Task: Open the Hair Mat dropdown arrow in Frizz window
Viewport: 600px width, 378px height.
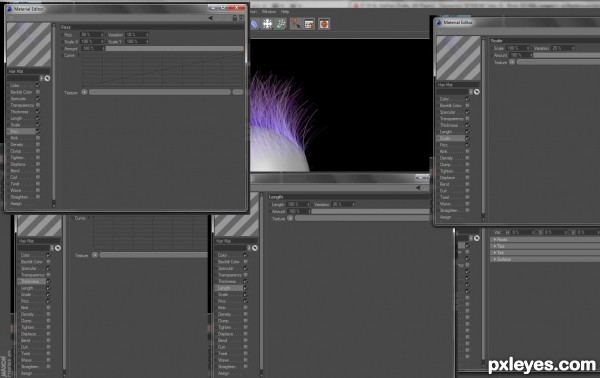Action: (41, 78)
